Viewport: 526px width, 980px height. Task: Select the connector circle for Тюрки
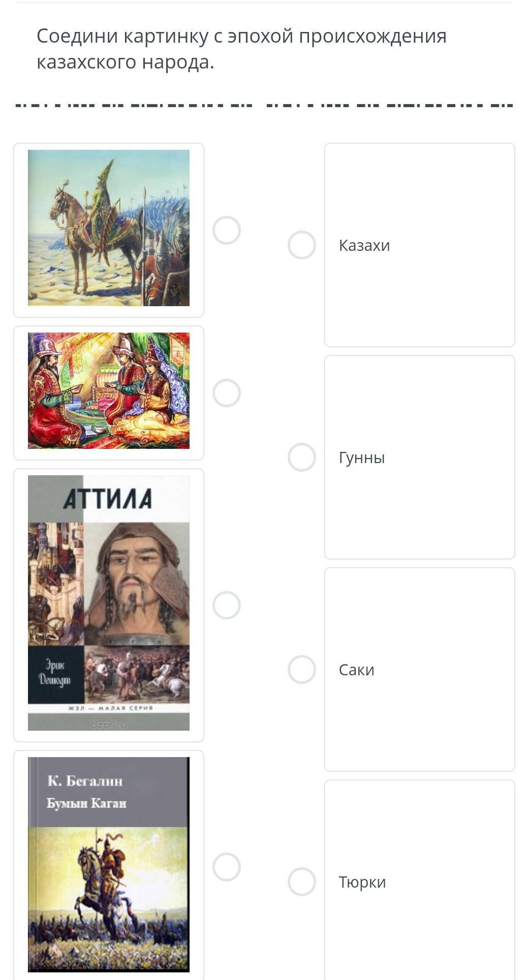[x=302, y=881]
